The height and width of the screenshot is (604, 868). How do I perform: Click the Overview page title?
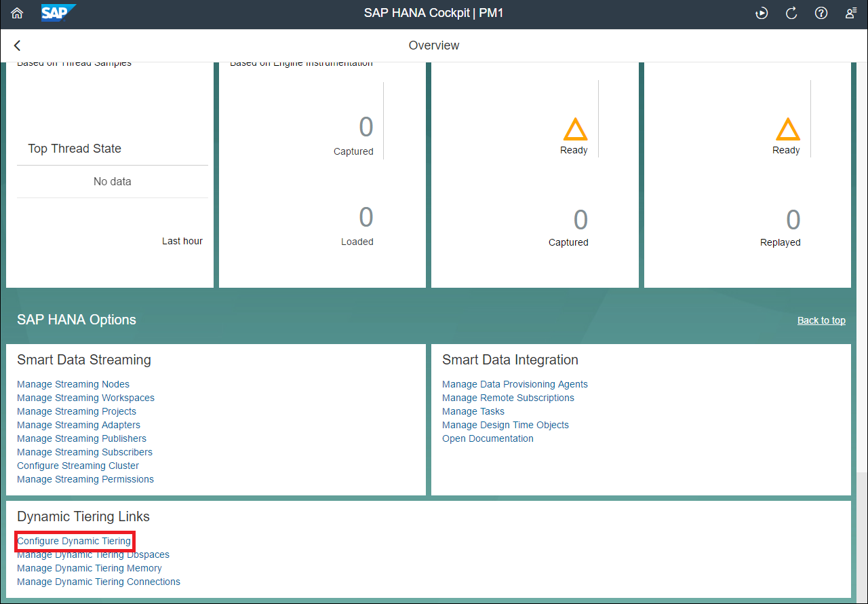[434, 45]
